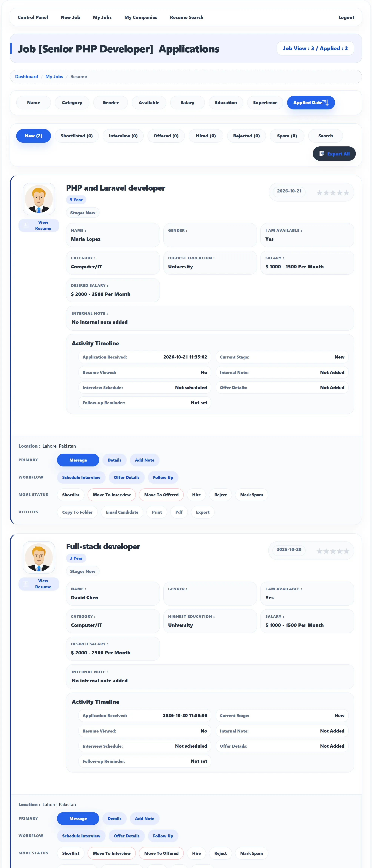Sort applications by Salary
The height and width of the screenshot is (868, 372).
pyautogui.click(x=187, y=102)
